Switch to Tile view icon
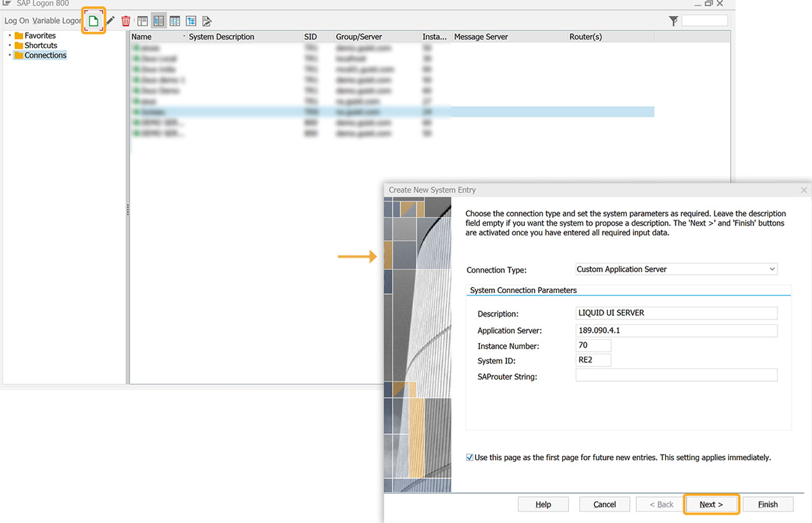 pyautogui.click(x=175, y=21)
